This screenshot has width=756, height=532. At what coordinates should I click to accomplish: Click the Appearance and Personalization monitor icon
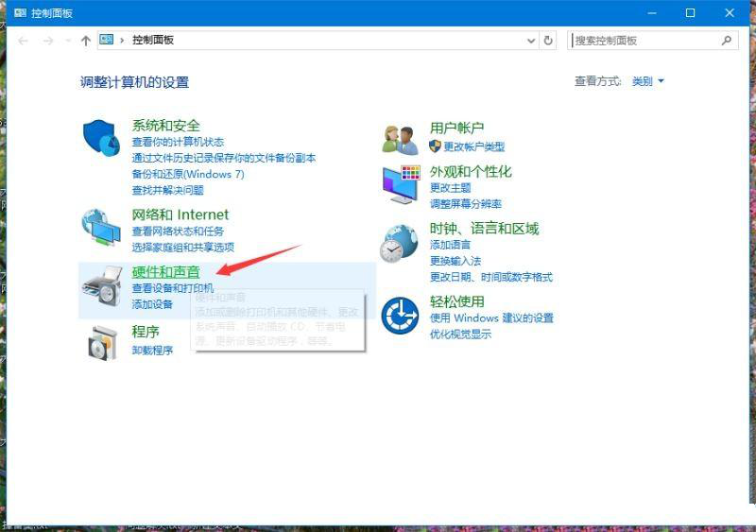[400, 184]
